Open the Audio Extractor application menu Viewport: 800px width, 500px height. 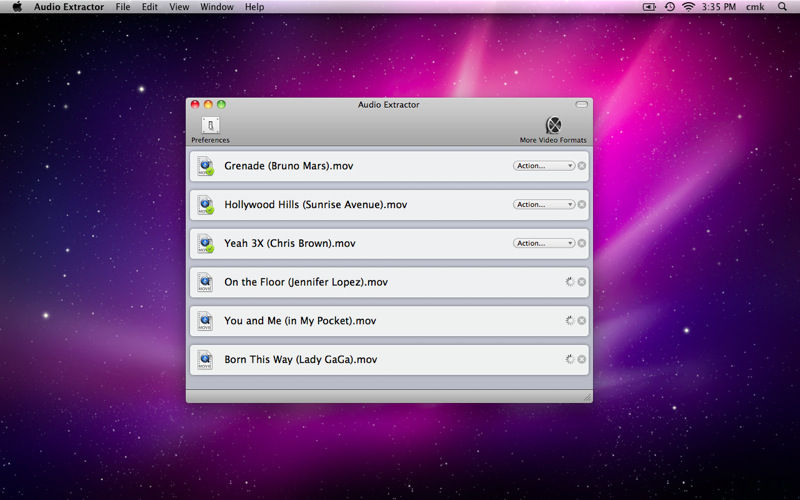[69, 7]
